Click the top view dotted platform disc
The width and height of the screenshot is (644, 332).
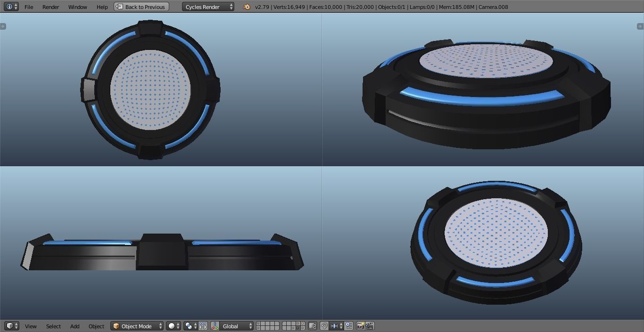[x=150, y=89]
